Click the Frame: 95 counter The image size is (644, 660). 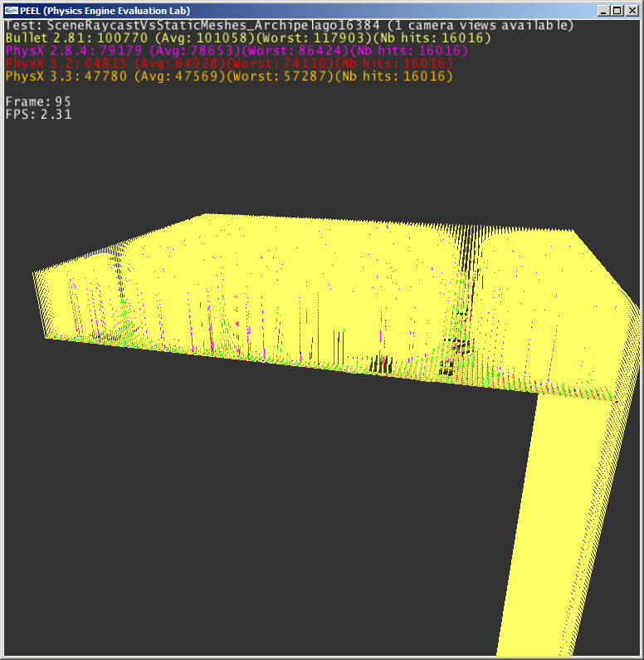click(38, 102)
